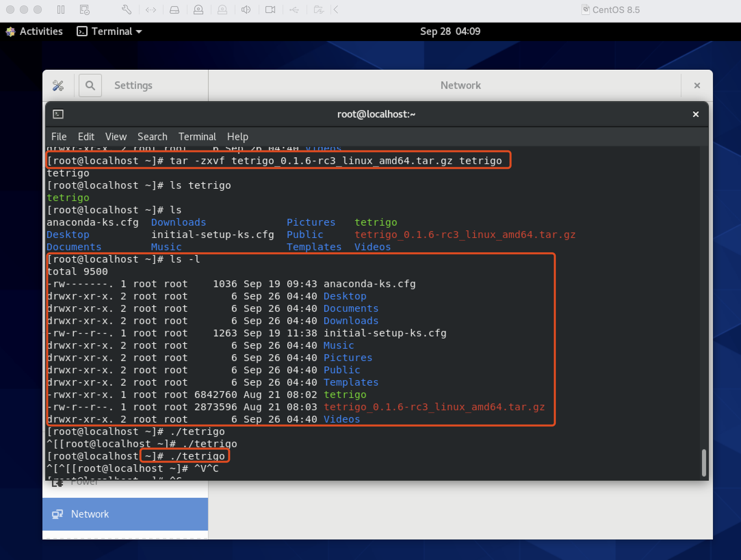Screen dimensions: 741x560
Task: Click the hard disk device icon
Action: coord(174,10)
